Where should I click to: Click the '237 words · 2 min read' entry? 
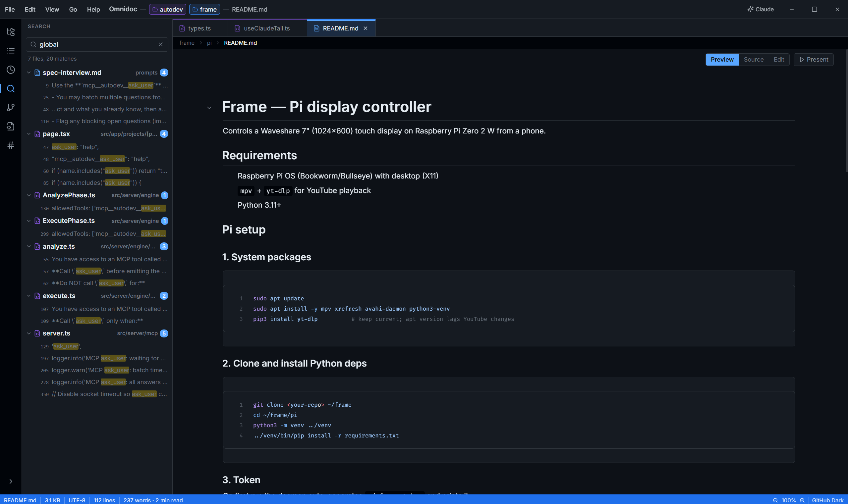pos(153,500)
